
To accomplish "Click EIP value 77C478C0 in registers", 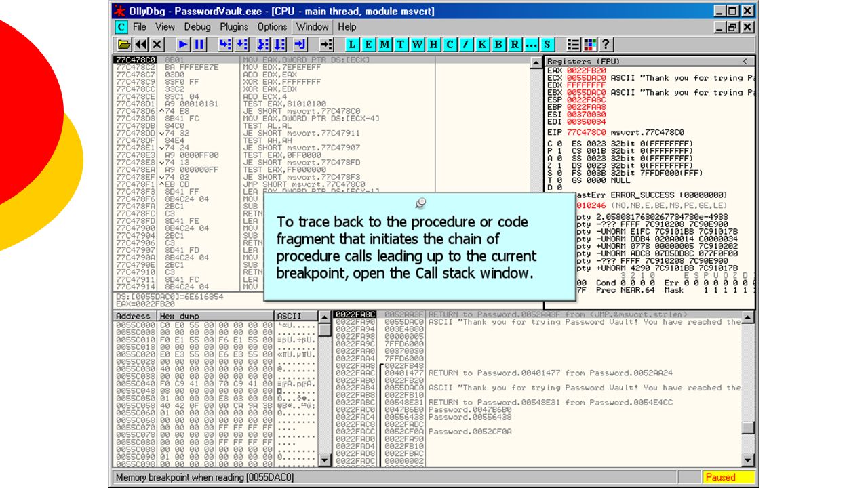I will point(586,132).
